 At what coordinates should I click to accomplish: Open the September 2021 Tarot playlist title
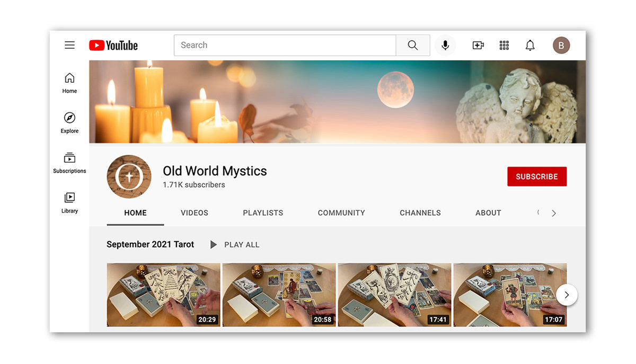[151, 244]
